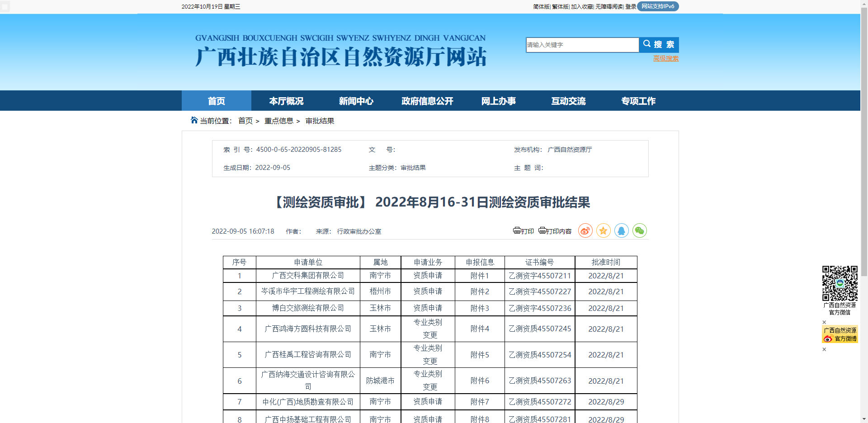The width and height of the screenshot is (868, 423).
Task: Share to Qzone star icon
Action: tap(603, 230)
